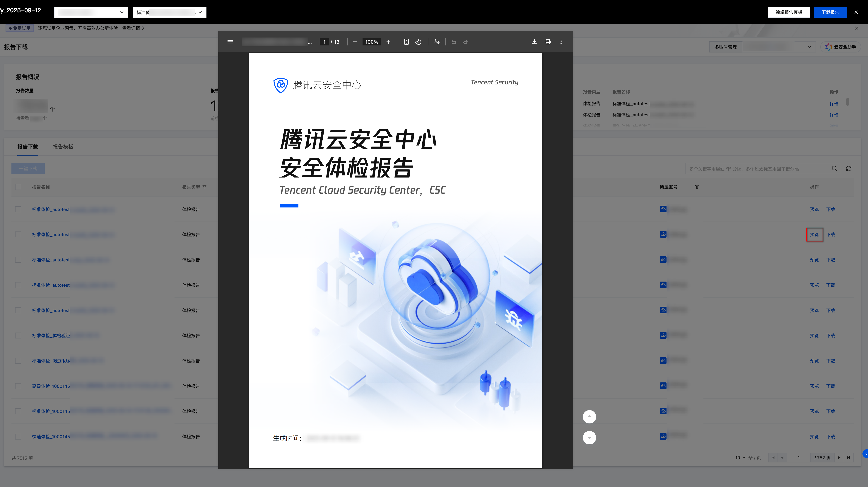Download the PDF from viewer toolbar
Image resolution: width=868 pixels, height=487 pixels.
click(534, 42)
